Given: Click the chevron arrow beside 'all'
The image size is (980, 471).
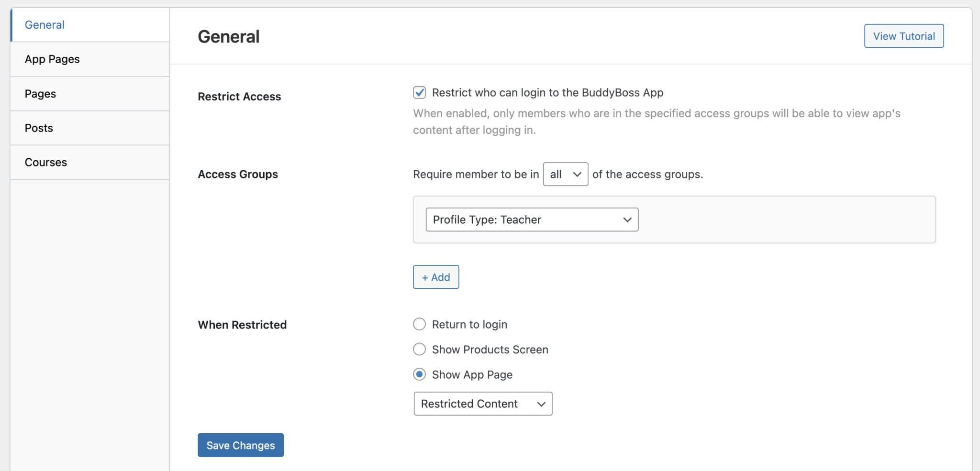Looking at the screenshot, I should 577,175.
